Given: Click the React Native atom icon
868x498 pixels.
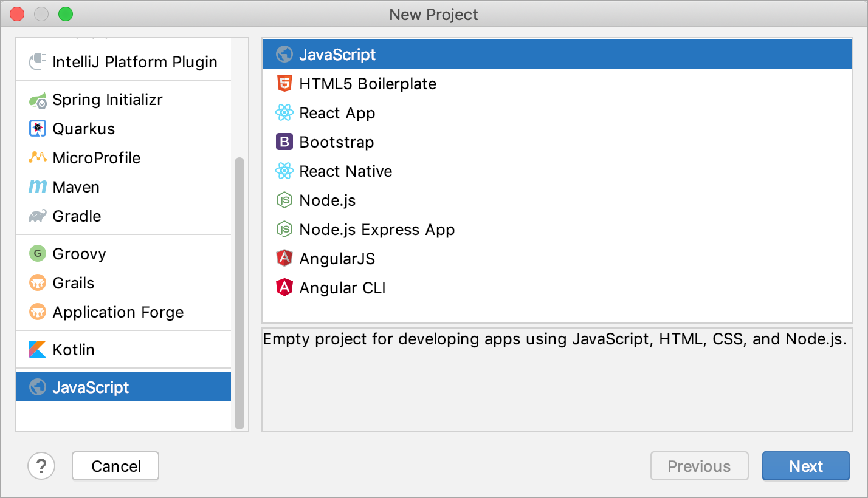Looking at the screenshot, I should point(284,171).
